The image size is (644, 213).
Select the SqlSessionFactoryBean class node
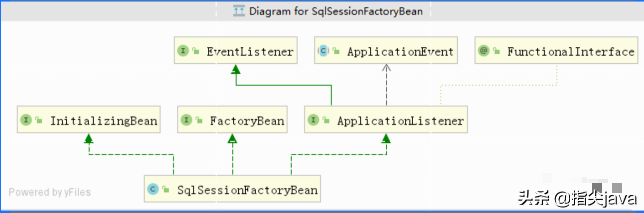pos(232,189)
